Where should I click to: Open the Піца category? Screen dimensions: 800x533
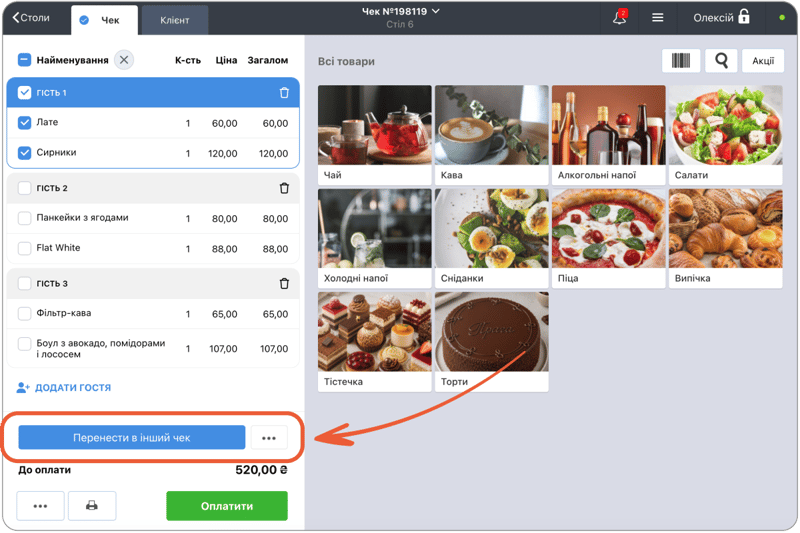click(x=609, y=238)
